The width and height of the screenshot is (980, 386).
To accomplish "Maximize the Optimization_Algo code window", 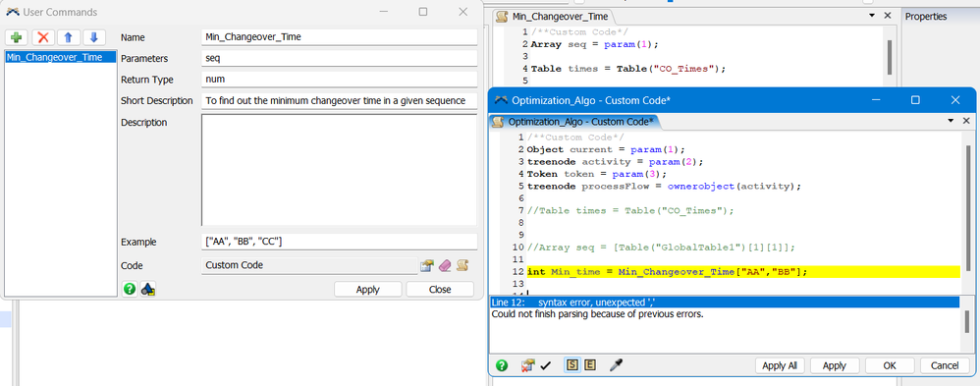I will click(x=915, y=100).
